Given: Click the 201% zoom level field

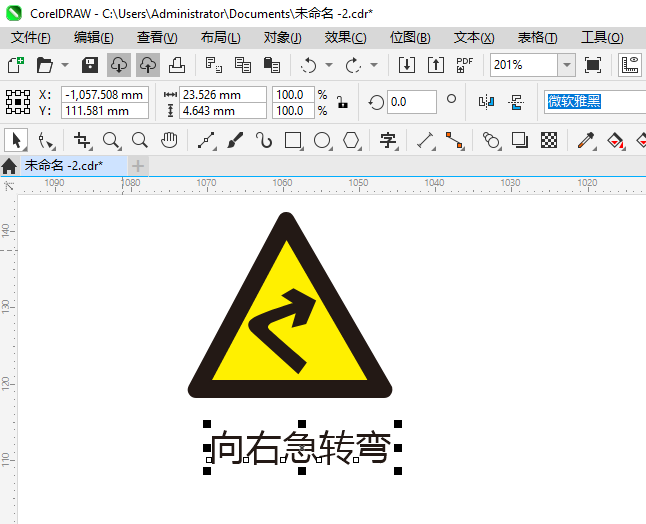Looking at the screenshot, I should click(x=524, y=65).
